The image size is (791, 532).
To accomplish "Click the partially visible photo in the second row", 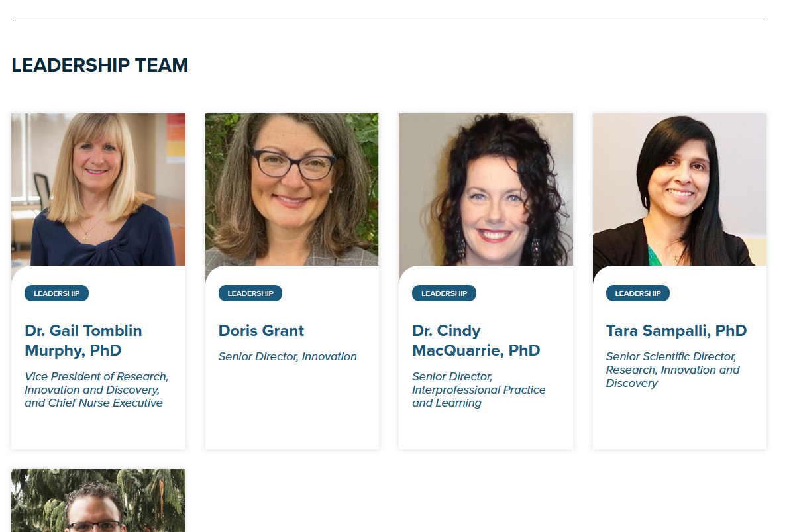I will tap(98, 501).
